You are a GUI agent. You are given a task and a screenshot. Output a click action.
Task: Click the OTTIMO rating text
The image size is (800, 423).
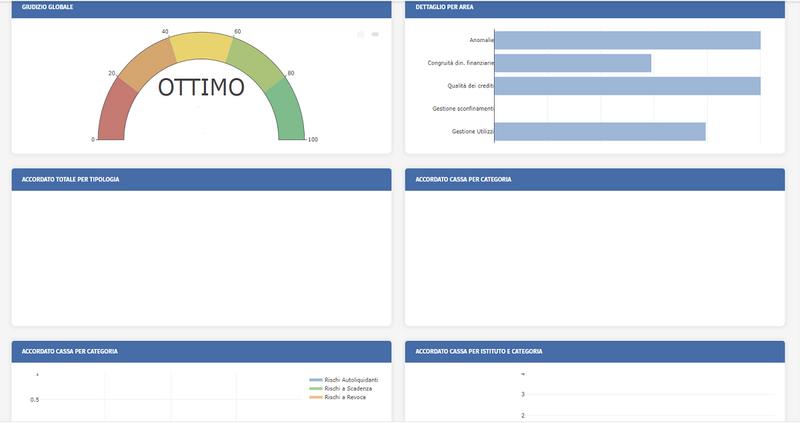pos(201,87)
